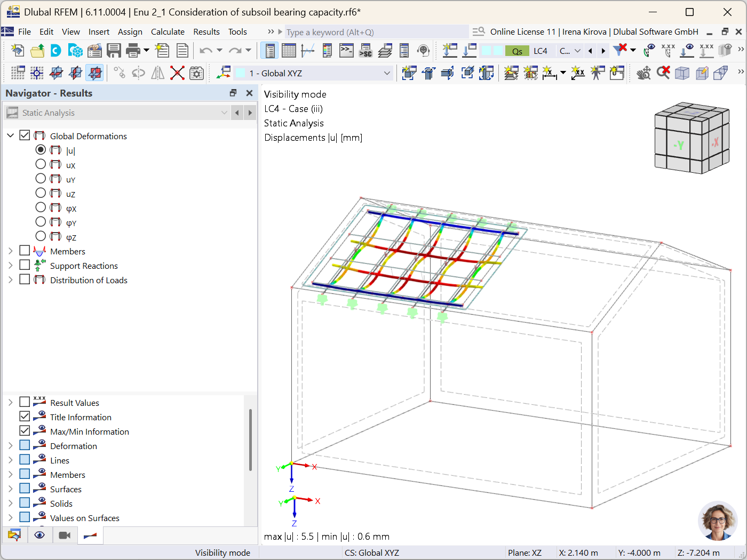
Task: Open the tables view icon
Action: pos(288,50)
